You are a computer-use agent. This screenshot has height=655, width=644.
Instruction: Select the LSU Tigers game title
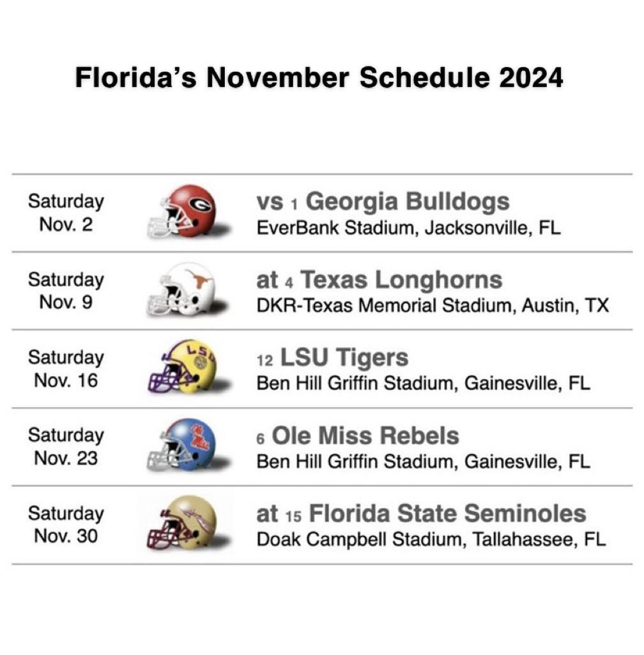(x=332, y=358)
